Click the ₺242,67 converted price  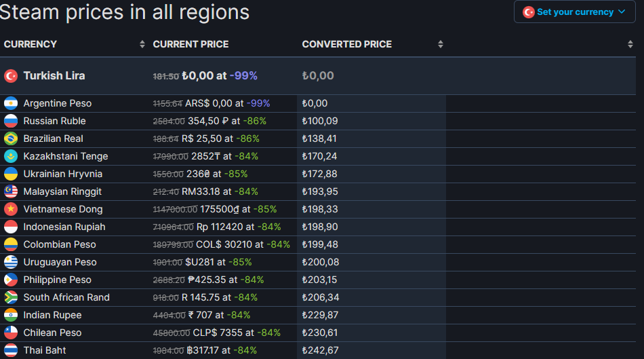click(321, 350)
